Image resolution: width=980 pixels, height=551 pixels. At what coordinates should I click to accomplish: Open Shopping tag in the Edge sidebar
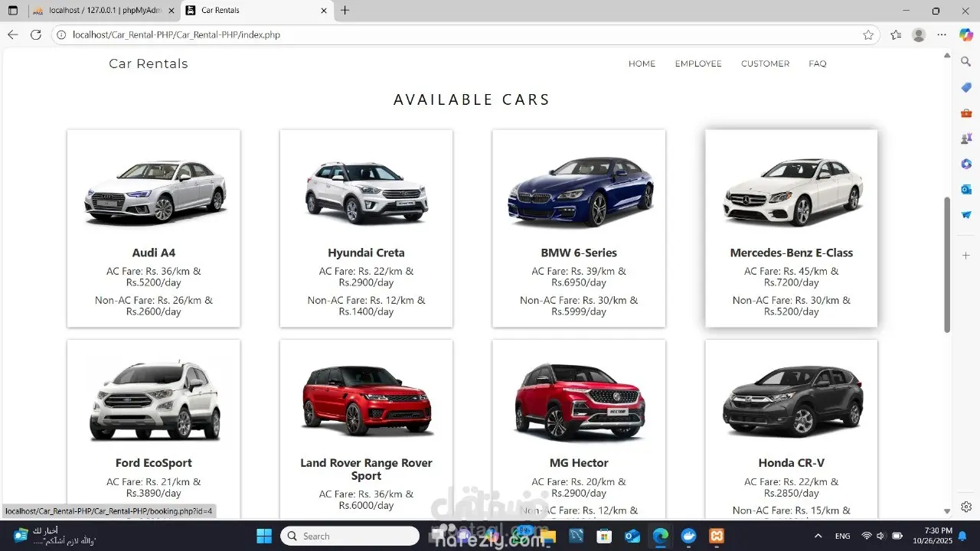(x=966, y=87)
